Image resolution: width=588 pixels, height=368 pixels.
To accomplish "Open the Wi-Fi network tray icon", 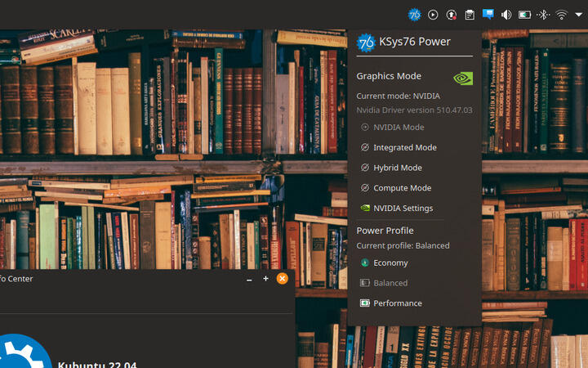I will click(561, 15).
